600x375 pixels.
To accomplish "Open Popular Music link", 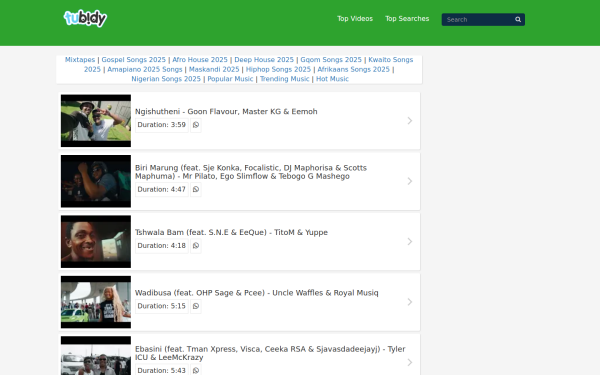I will coord(230,79).
